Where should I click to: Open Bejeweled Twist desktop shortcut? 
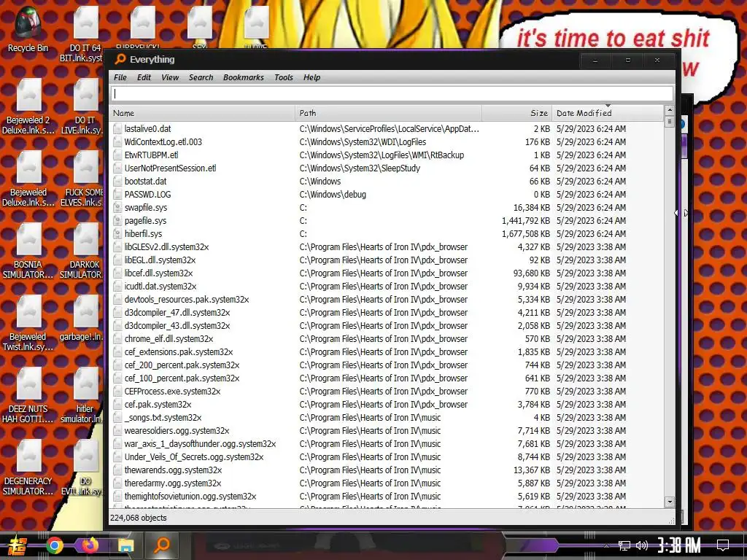pyautogui.click(x=28, y=323)
